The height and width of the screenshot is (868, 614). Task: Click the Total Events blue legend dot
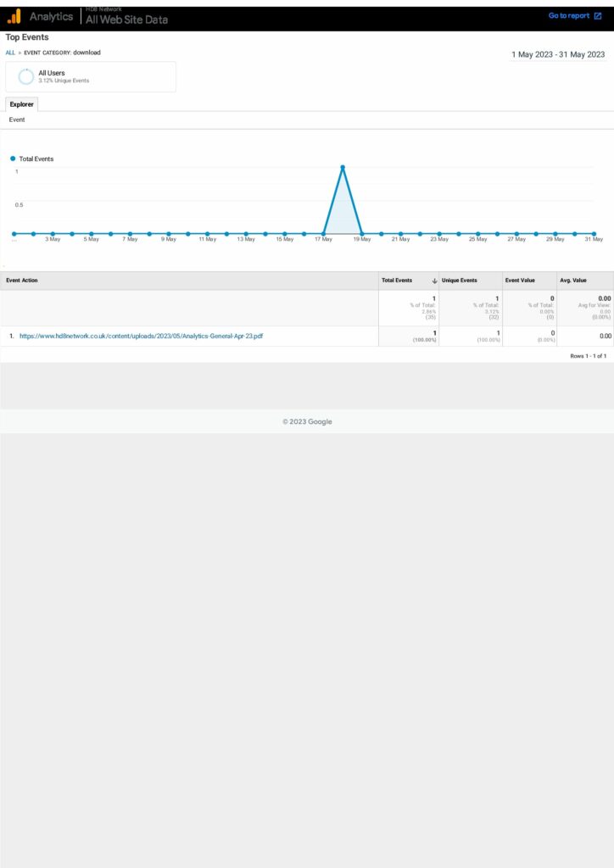13,159
